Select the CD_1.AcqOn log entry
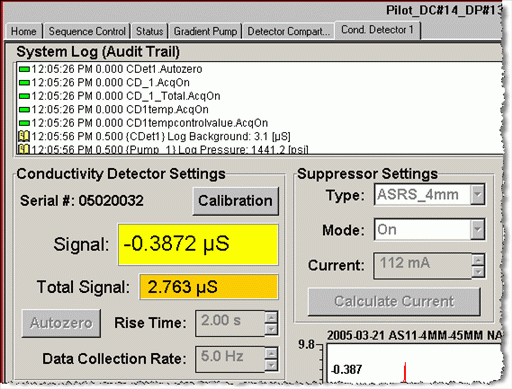 [x=104, y=82]
